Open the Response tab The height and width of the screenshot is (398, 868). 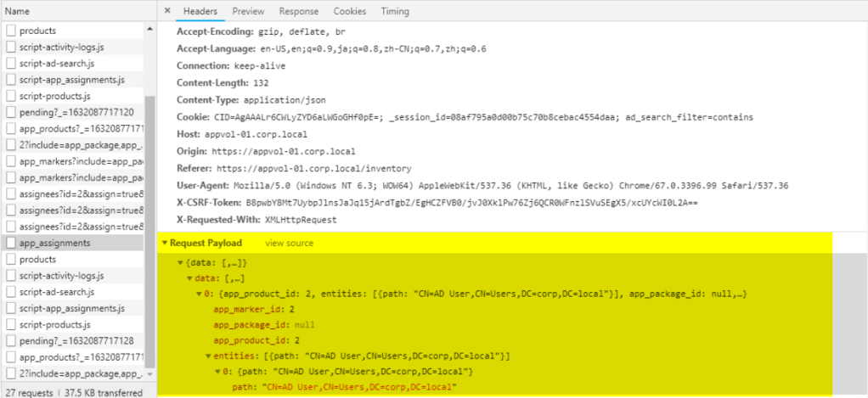(299, 12)
